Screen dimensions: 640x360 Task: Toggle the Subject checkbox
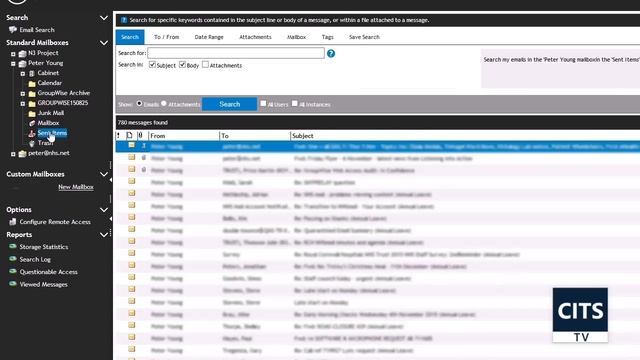[152, 64]
